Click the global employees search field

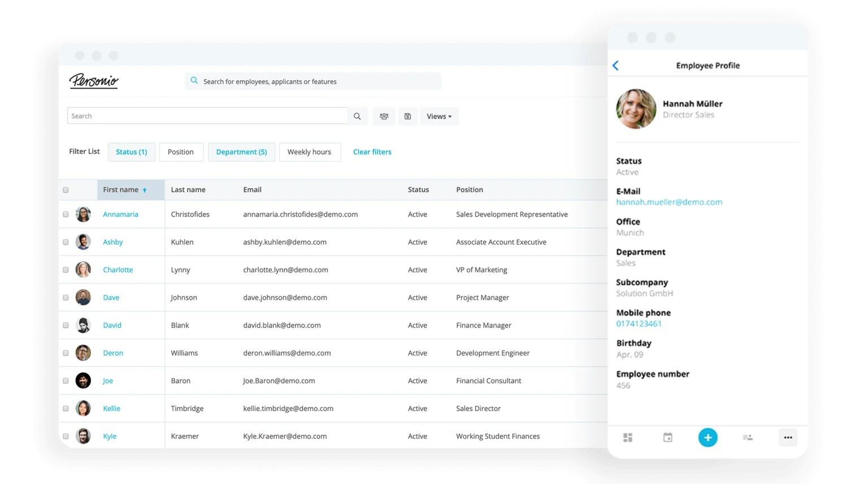[313, 81]
